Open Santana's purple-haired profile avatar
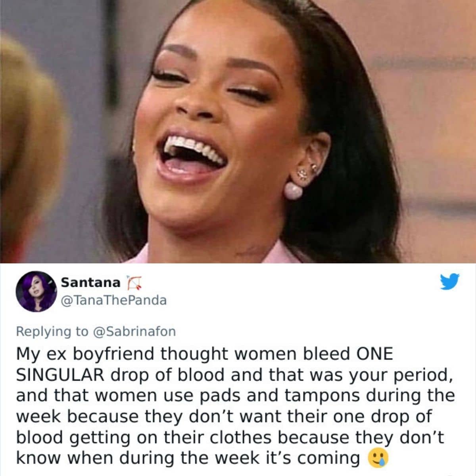 (x=36, y=292)
